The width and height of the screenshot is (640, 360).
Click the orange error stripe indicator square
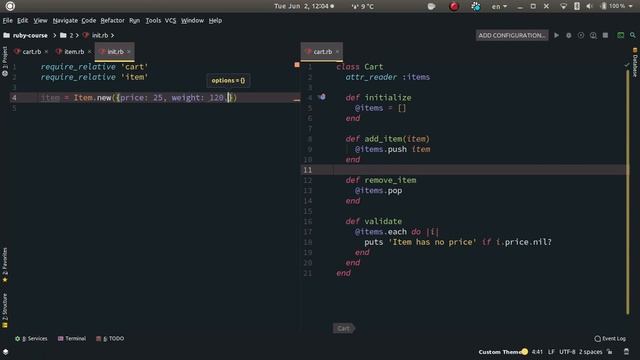click(297, 64)
